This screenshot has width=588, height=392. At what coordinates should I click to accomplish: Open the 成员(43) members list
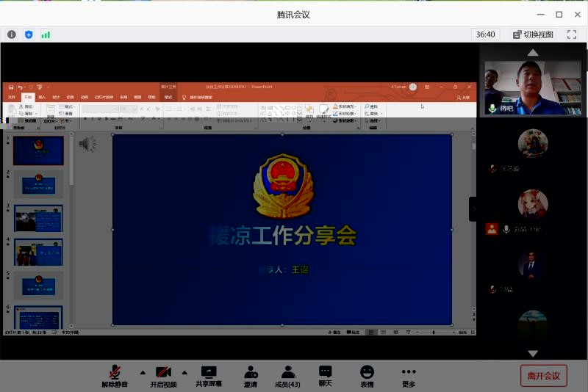(x=287, y=377)
